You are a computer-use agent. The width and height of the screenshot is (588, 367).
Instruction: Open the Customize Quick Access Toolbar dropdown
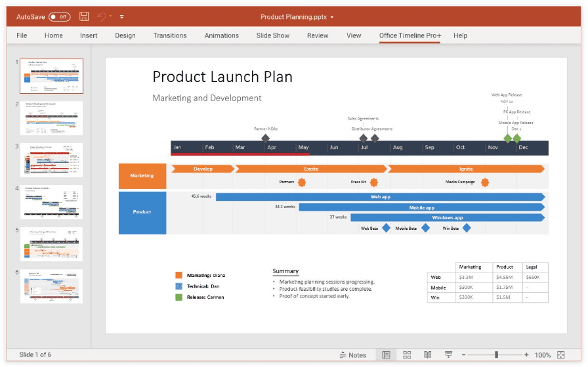point(122,17)
